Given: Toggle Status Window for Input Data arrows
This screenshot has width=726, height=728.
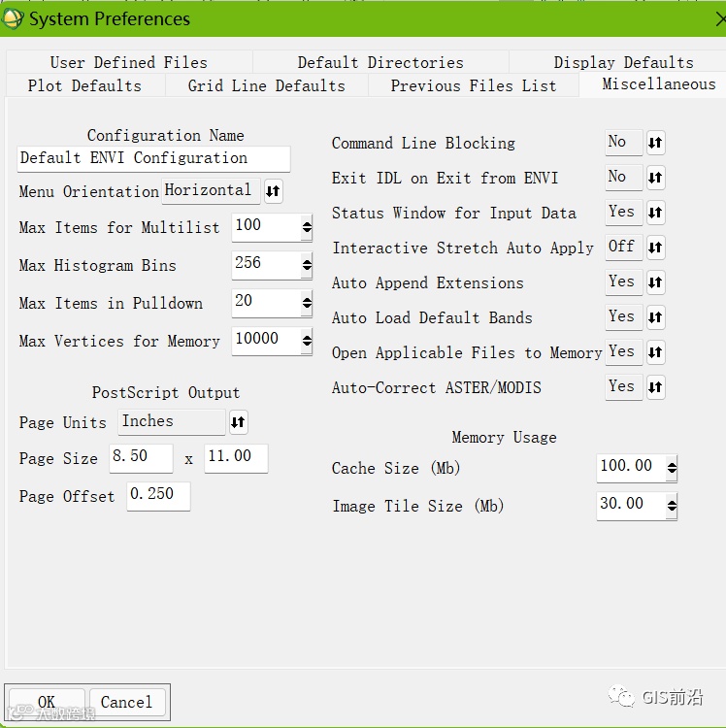Looking at the screenshot, I should pyautogui.click(x=655, y=213).
